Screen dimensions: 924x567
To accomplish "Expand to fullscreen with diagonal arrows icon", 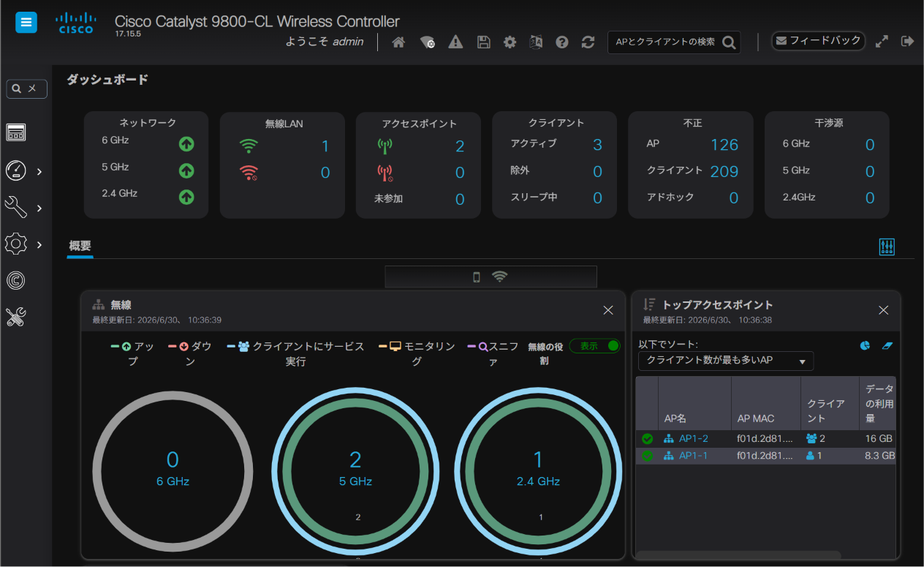I will (882, 42).
